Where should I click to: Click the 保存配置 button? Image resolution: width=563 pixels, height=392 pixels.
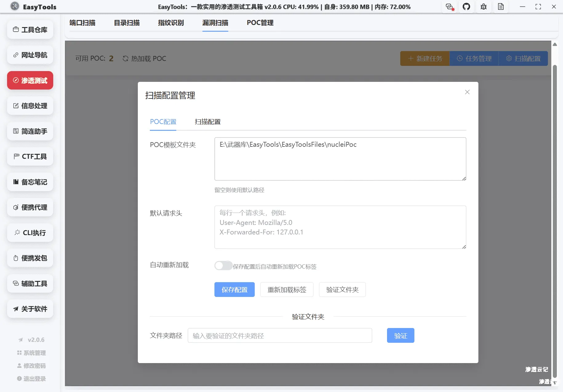click(x=234, y=290)
